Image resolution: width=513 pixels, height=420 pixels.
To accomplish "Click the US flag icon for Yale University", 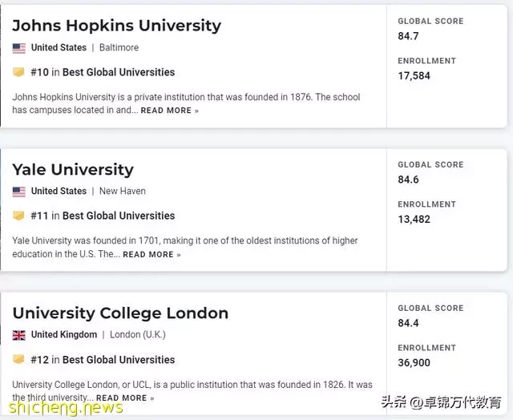I will [x=18, y=192].
